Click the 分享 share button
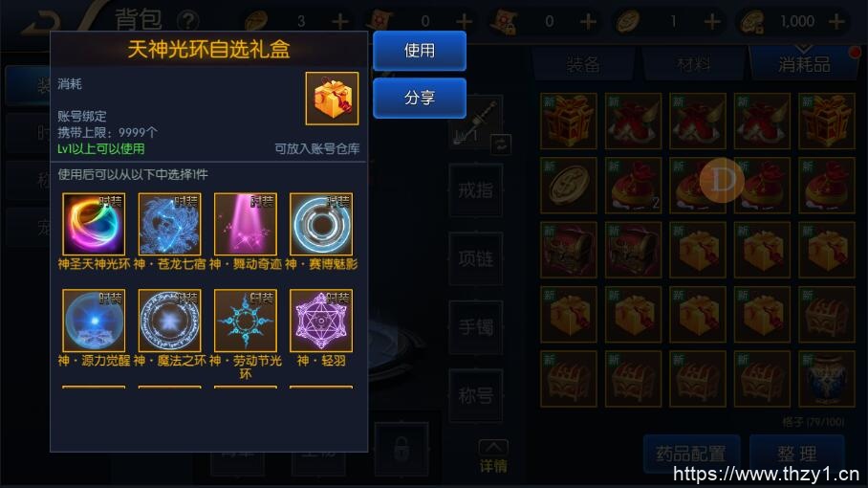 (x=420, y=98)
